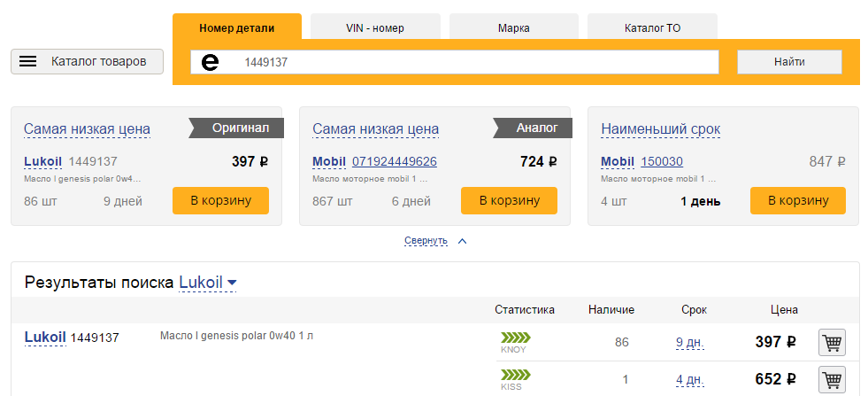Click the '867 шт' quantity text
The width and height of the screenshot is (868, 396).
click(x=332, y=201)
